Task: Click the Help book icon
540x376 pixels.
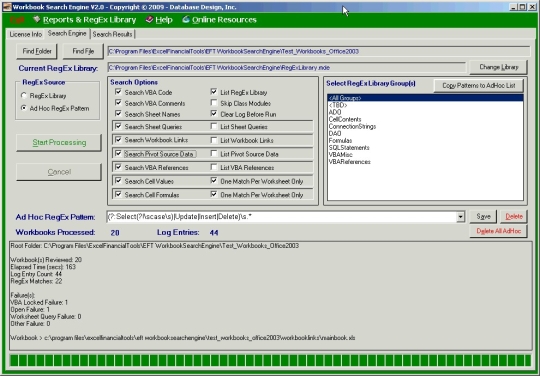Action: 149,20
